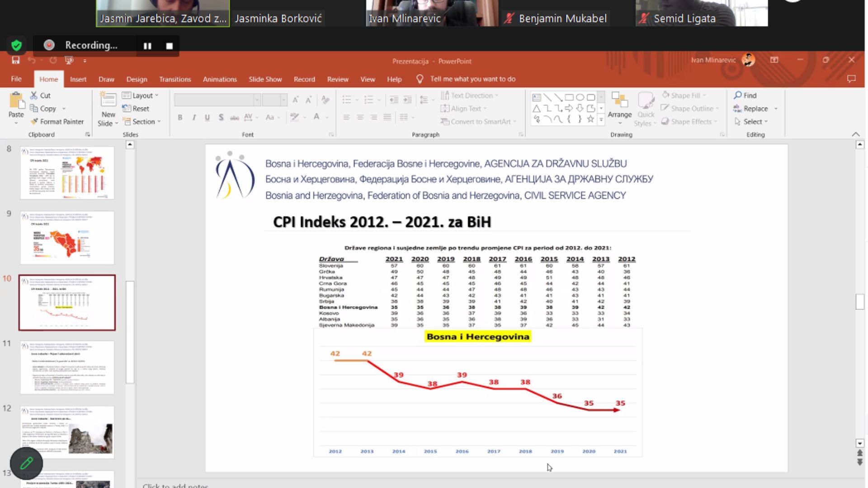868x488 pixels.
Task: Click the green annotation pencil icon
Action: pyautogui.click(x=26, y=463)
